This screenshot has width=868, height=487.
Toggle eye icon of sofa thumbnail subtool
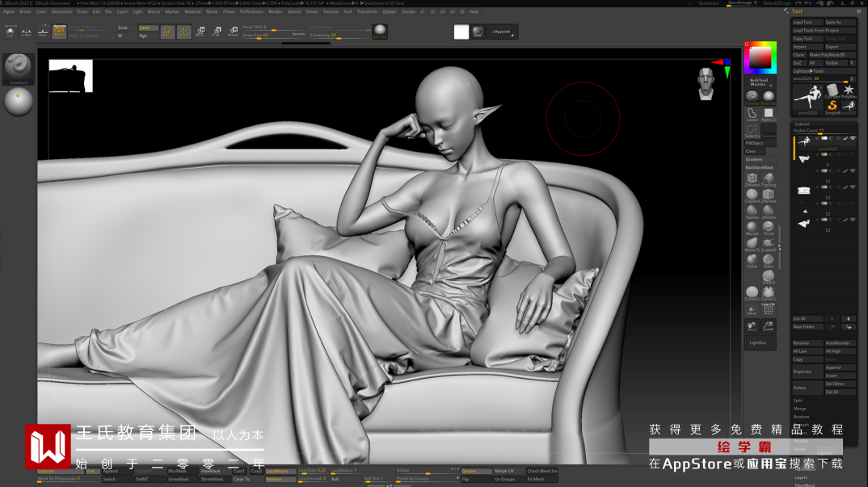pyautogui.click(x=853, y=187)
